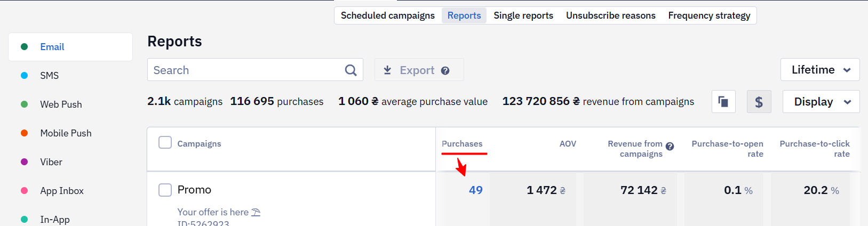Click the Reports page heading
The image size is (868, 226).
point(174,42)
